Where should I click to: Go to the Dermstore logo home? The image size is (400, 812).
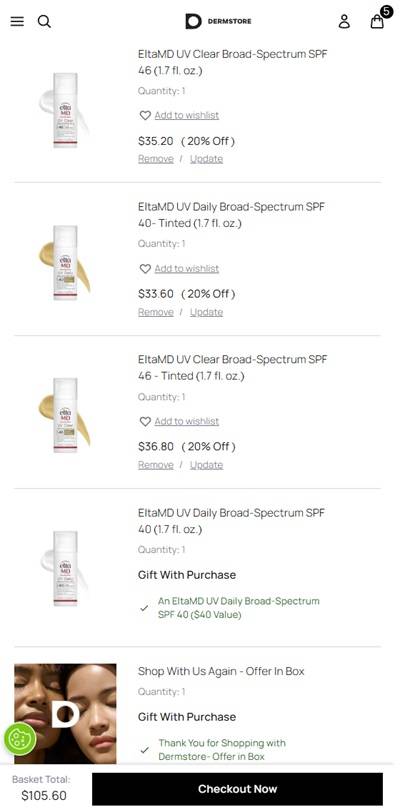click(x=218, y=21)
